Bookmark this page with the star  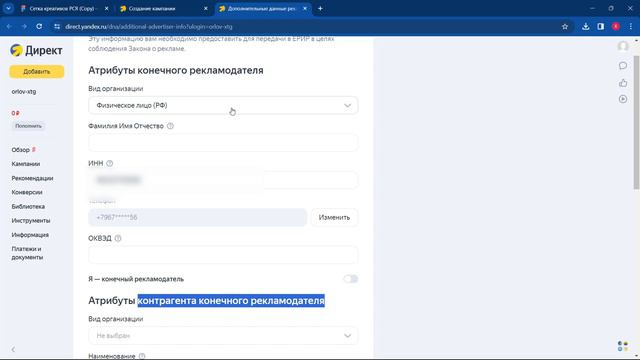(x=565, y=27)
